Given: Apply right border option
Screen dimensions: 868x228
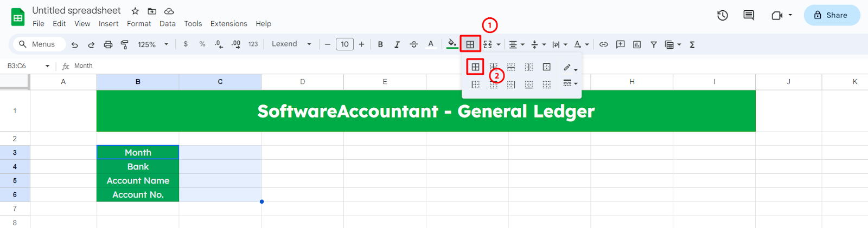Looking at the screenshot, I should coord(511,84).
